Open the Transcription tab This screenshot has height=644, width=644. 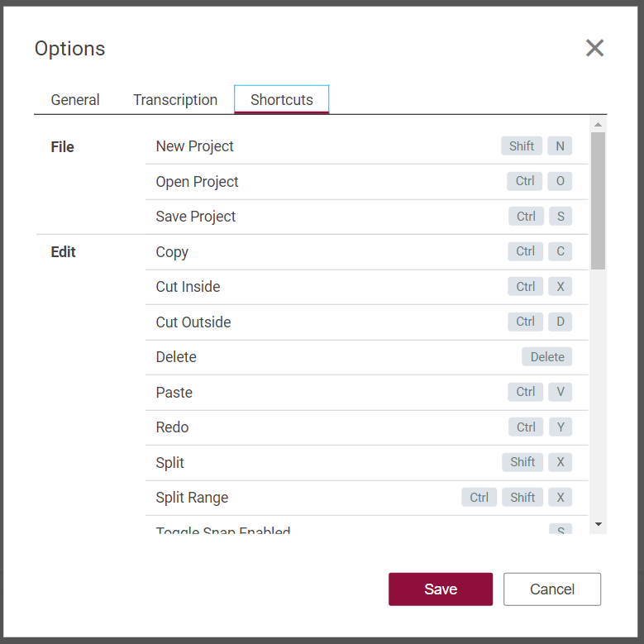point(175,100)
